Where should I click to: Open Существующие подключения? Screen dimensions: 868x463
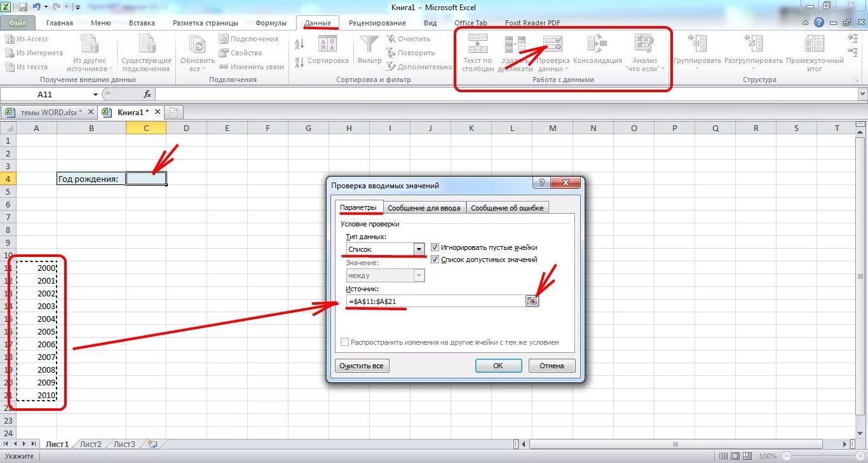tap(147, 53)
